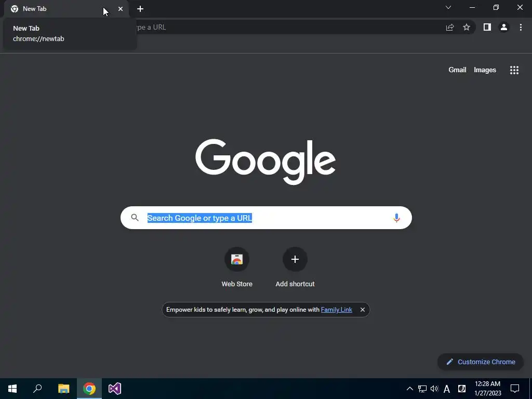Open the Images link
The height and width of the screenshot is (399, 532).
(x=485, y=70)
